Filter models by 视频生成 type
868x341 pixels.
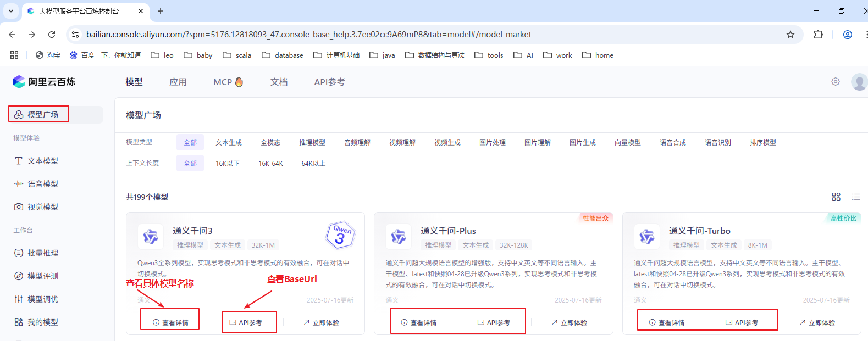click(447, 142)
